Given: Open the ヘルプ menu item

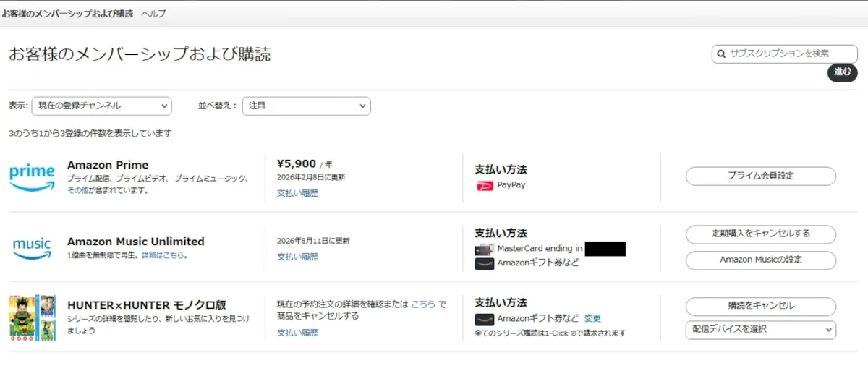Looking at the screenshot, I should click(153, 14).
